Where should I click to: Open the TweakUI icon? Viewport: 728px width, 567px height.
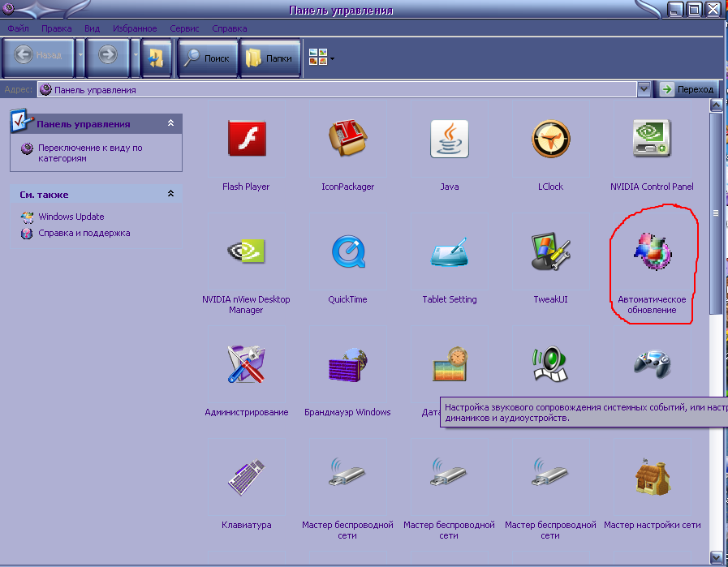click(x=550, y=252)
